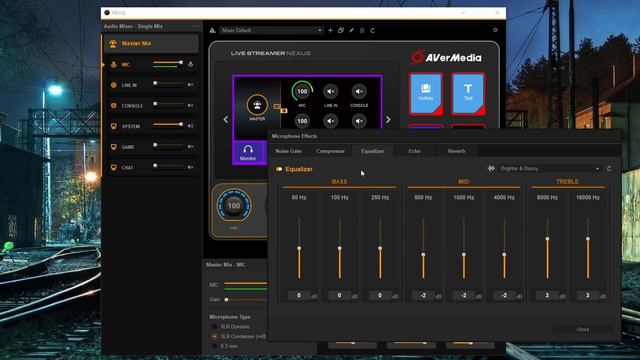This screenshot has width=640, height=360.
Task: Adjust the MIC volume slider in sidebar
Action: coord(168,62)
